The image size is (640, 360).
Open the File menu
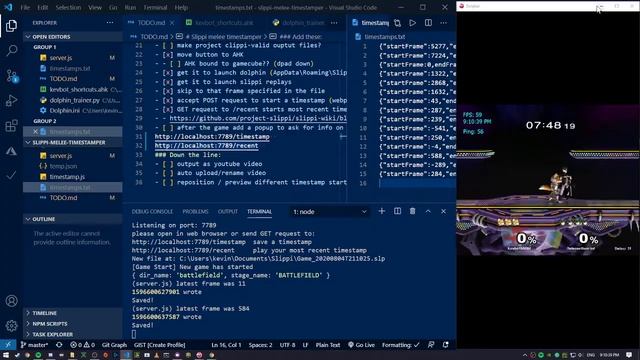tap(25, 7)
